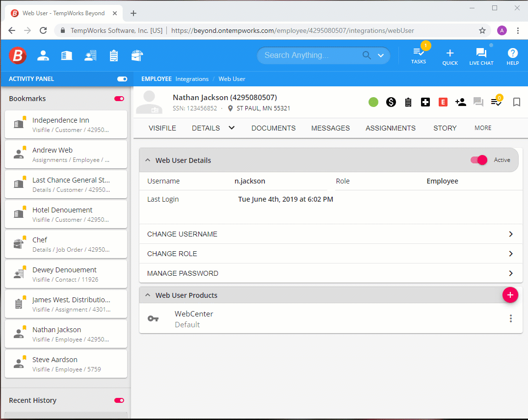528x420 pixels.
Task: Click the green status circle icon
Action: click(x=373, y=102)
